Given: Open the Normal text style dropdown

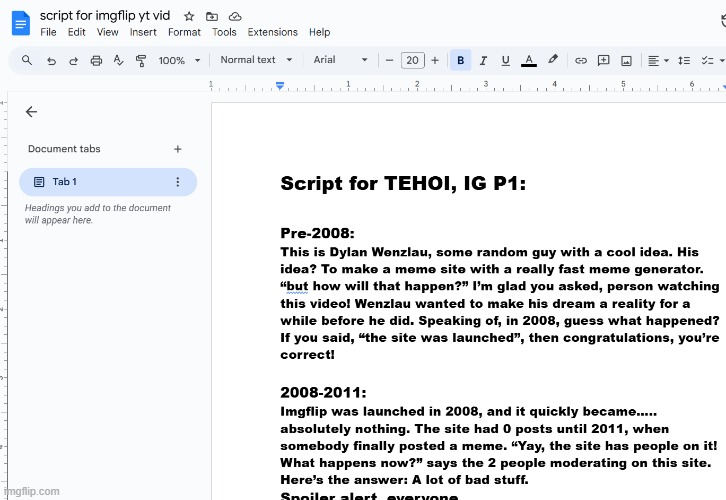Looking at the screenshot, I should tap(256, 60).
